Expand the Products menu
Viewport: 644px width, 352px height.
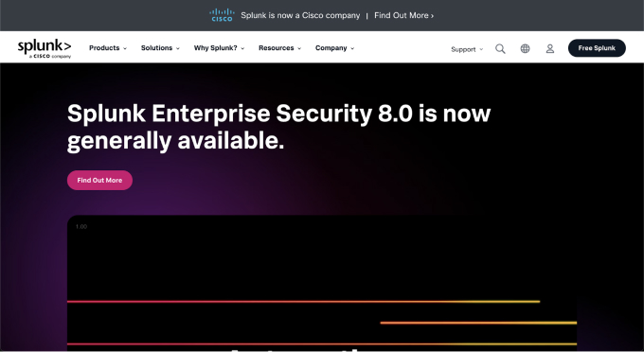click(x=108, y=48)
